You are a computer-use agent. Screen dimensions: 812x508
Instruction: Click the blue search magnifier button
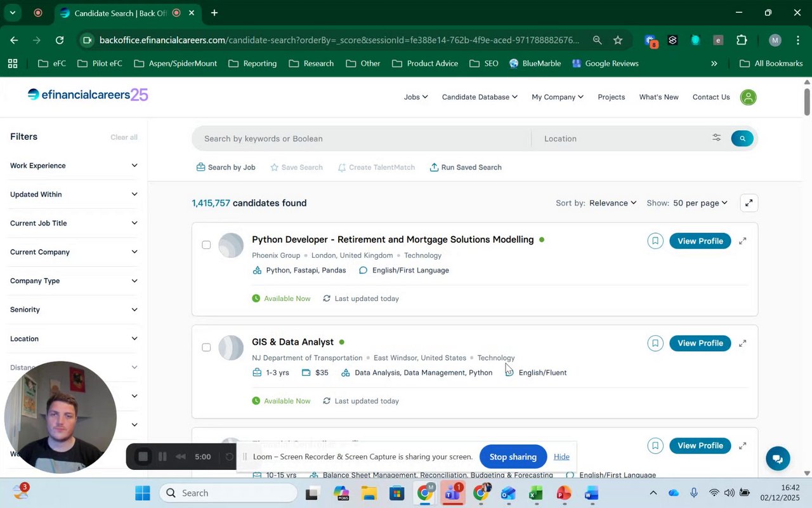click(x=742, y=138)
